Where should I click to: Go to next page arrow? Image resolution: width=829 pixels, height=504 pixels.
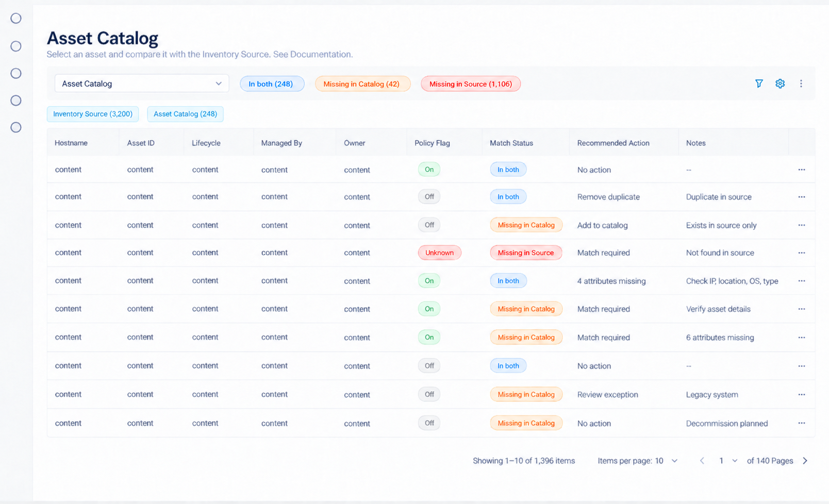point(805,461)
